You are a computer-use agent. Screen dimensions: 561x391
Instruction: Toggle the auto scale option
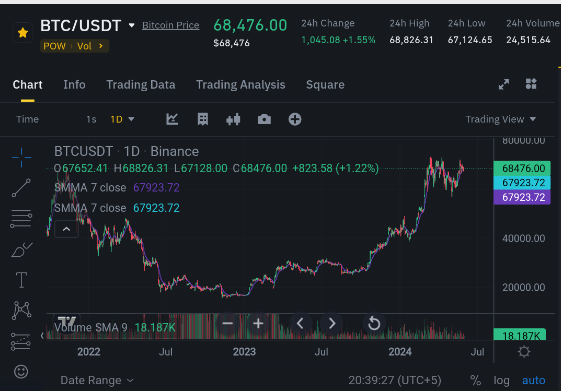click(x=533, y=380)
